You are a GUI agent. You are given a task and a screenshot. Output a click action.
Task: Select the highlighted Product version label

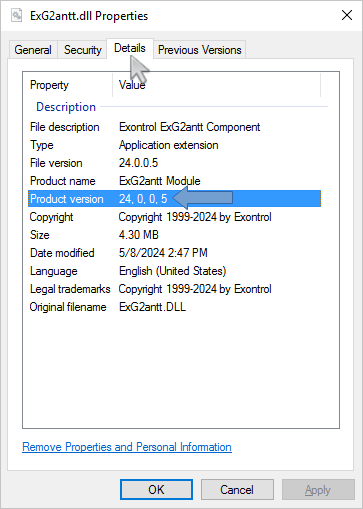(x=67, y=199)
